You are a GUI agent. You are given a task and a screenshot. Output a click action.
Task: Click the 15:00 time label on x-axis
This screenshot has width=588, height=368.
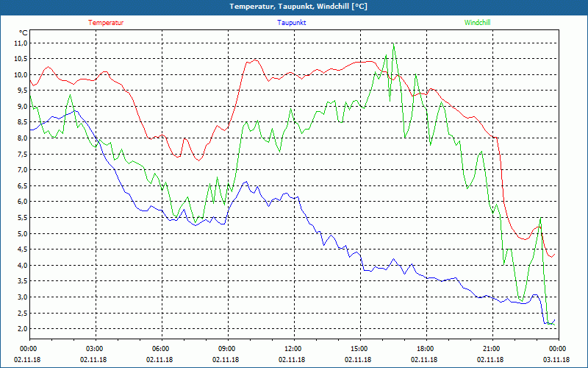[360, 349]
